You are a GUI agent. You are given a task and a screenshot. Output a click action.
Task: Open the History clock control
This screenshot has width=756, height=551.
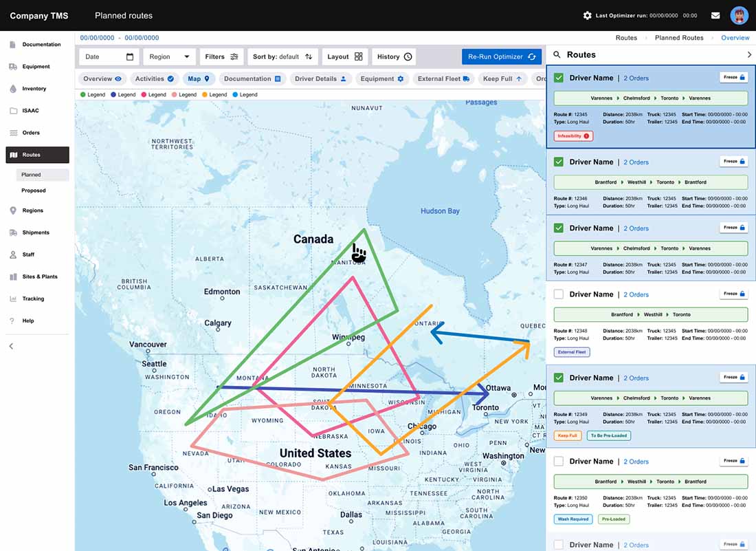click(394, 57)
